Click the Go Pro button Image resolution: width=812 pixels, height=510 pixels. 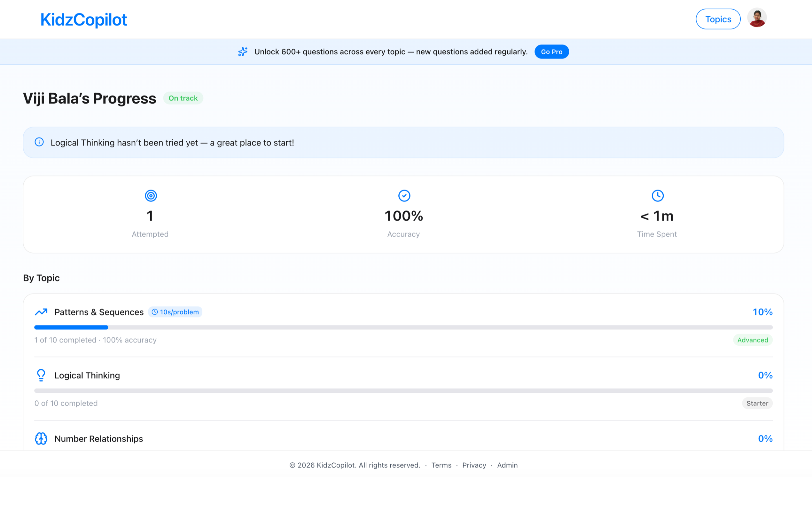point(551,51)
